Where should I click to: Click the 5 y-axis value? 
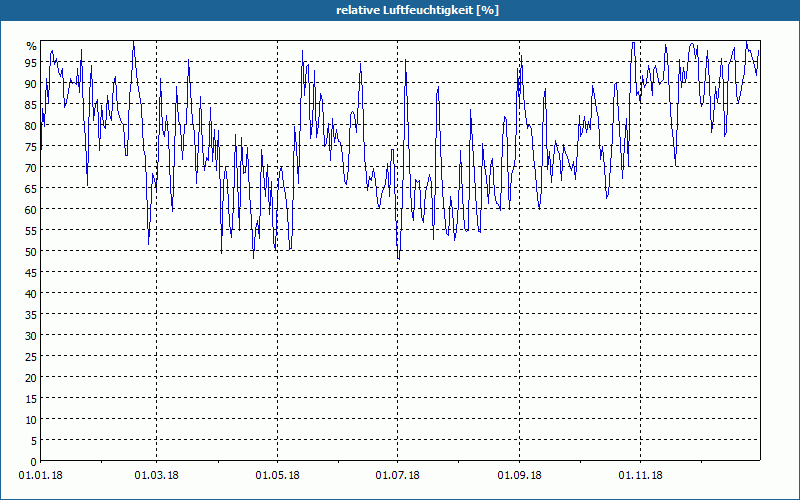pyautogui.click(x=34, y=441)
